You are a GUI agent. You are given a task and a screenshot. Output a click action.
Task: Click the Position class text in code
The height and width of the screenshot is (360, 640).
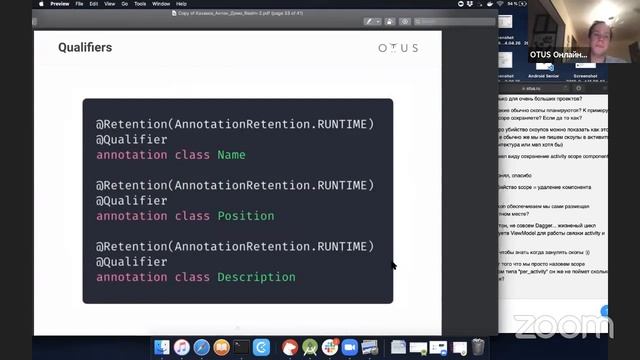[246, 216]
